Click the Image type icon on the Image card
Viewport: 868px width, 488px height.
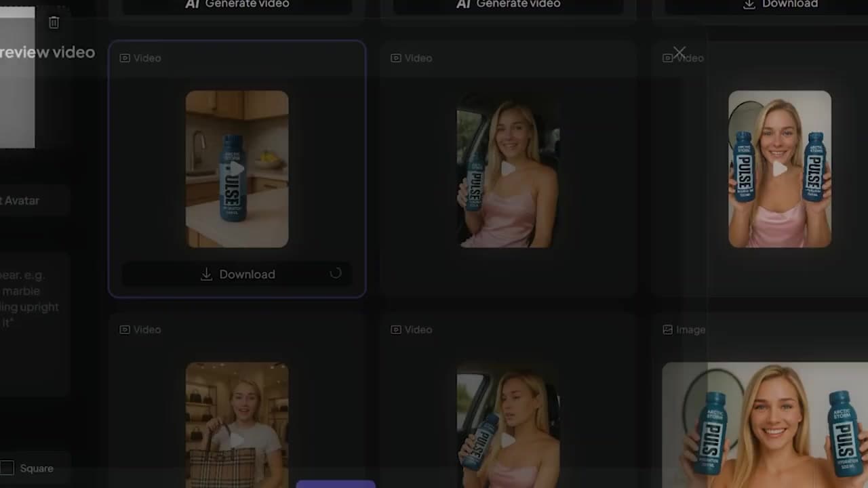[667, 329]
